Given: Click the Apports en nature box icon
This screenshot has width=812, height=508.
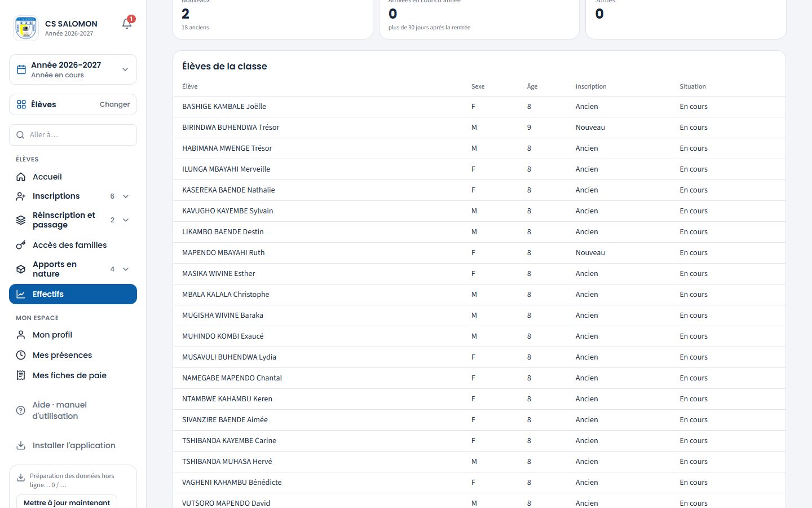Looking at the screenshot, I should (x=21, y=269).
